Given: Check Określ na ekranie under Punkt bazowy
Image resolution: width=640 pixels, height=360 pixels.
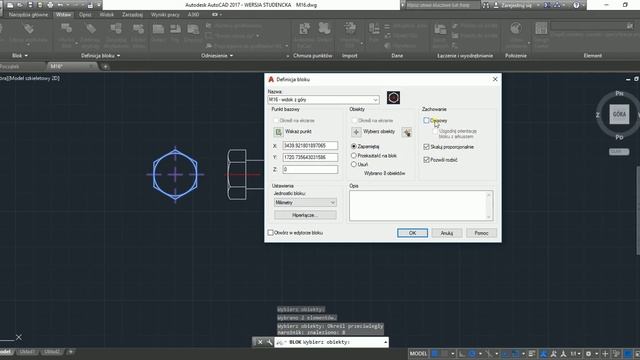Looking at the screenshot, I should point(276,121).
